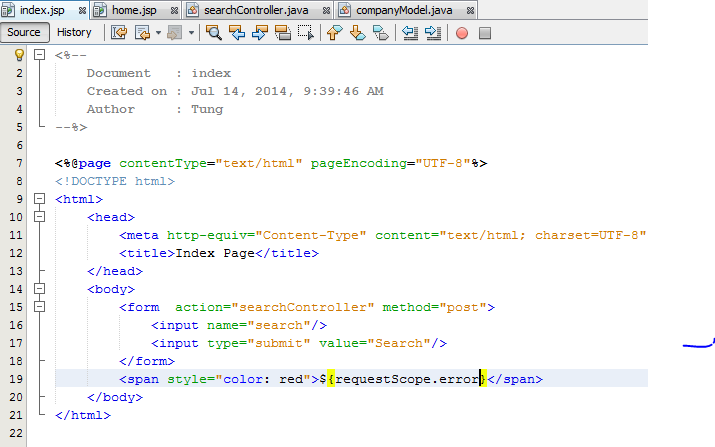
Task: Start macro recording with red circle
Action: [462, 33]
